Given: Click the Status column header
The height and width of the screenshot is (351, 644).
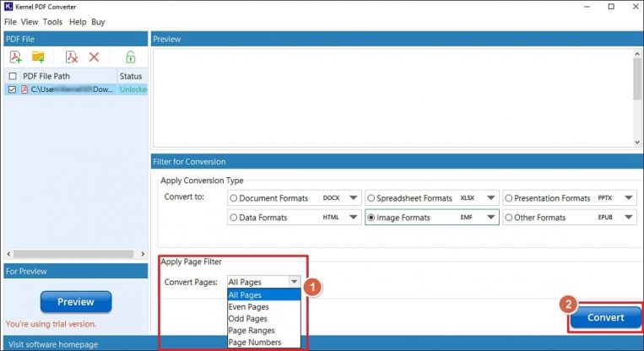Looking at the screenshot, I should (131, 76).
